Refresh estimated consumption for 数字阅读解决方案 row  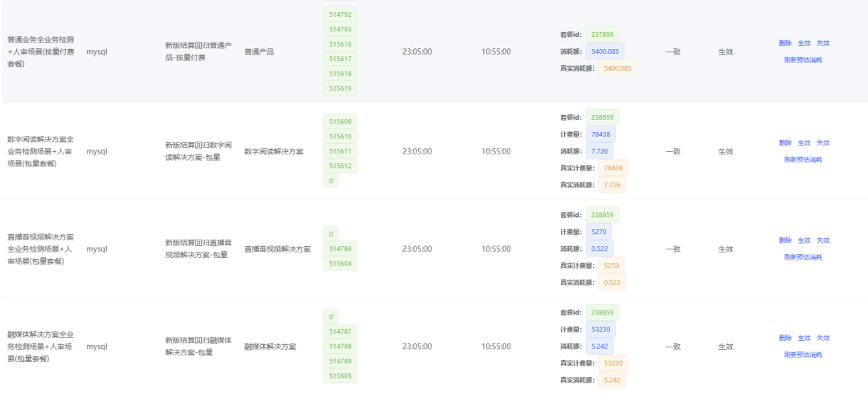[x=803, y=160]
